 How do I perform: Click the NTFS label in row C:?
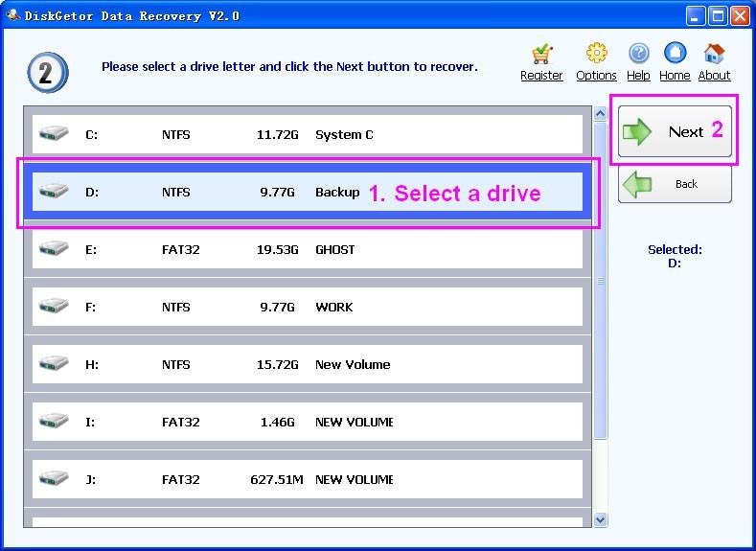(176, 135)
